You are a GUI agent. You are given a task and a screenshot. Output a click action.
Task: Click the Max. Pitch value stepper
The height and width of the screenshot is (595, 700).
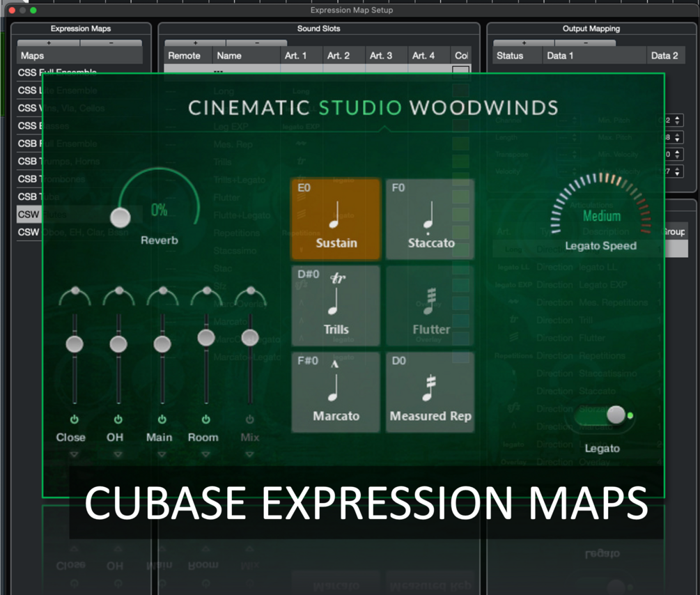[x=677, y=137]
